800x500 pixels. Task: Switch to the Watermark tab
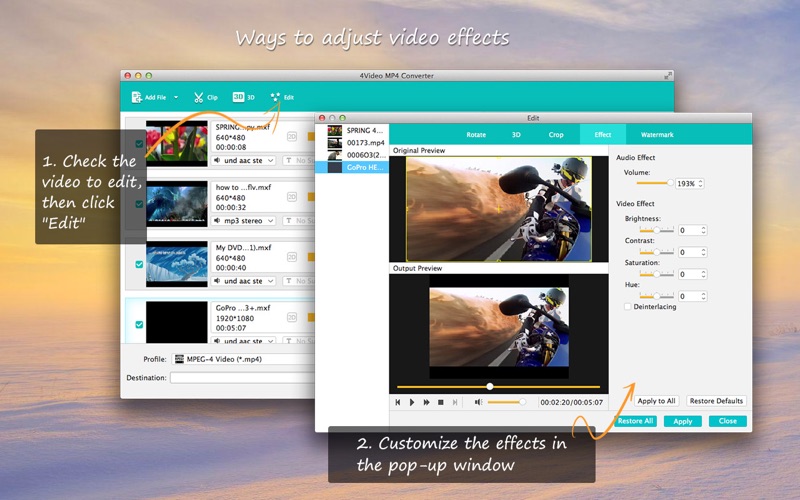tap(657, 135)
